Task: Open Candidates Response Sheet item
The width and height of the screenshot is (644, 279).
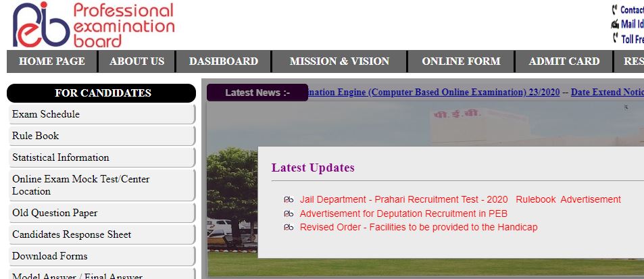Action: 101,234
